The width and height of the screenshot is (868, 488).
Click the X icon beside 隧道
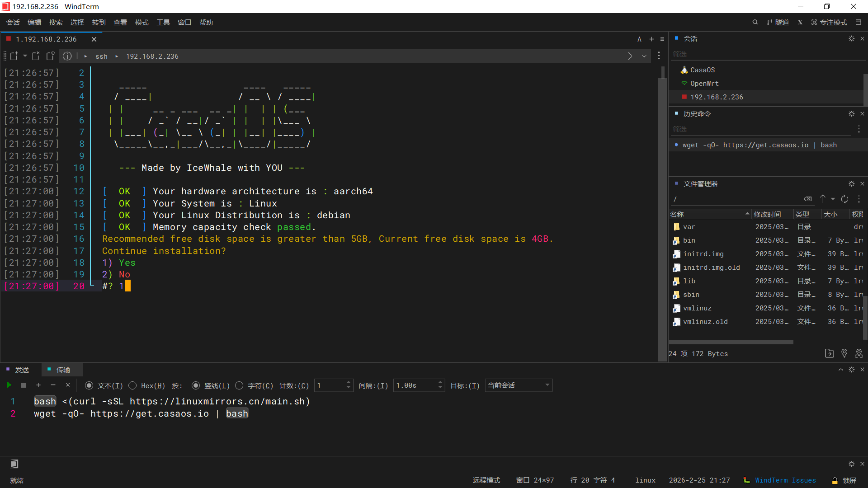pos(800,22)
